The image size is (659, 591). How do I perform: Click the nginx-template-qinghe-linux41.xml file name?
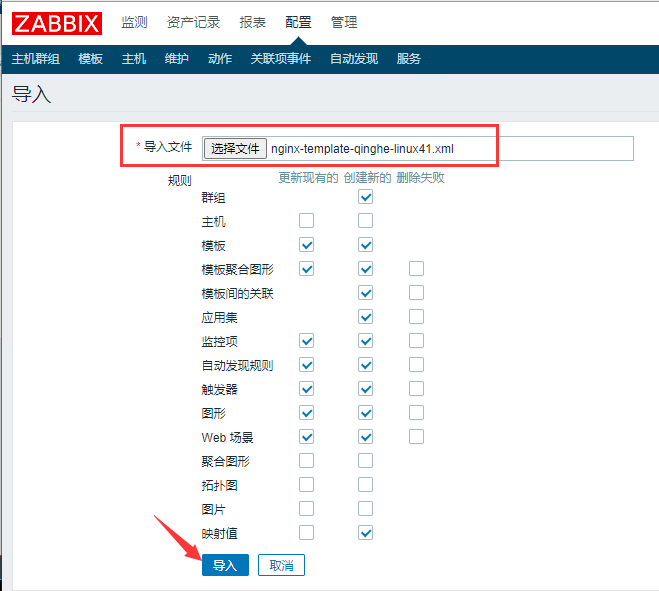coord(362,149)
